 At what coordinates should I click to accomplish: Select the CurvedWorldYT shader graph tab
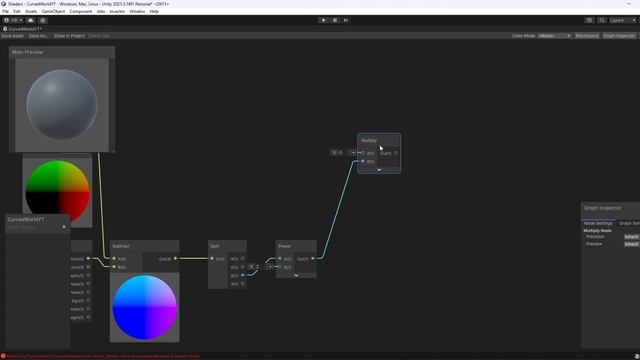[22, 29]
